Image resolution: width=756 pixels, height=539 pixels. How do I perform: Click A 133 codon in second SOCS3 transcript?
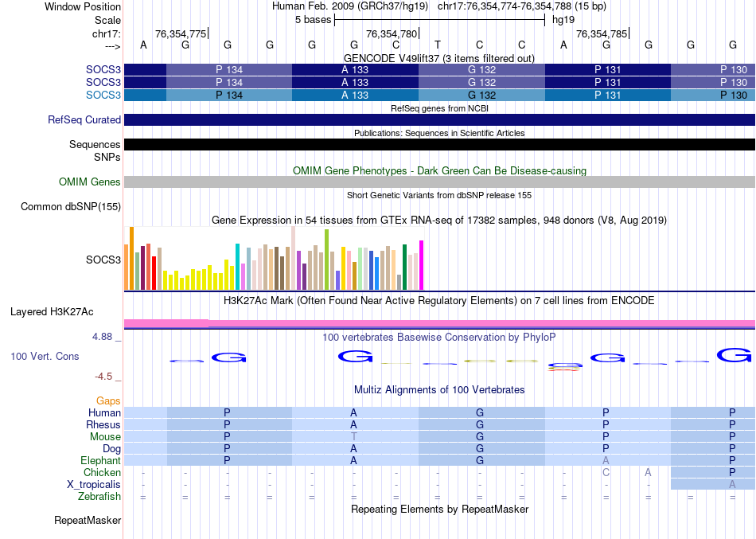coord(355,82)
